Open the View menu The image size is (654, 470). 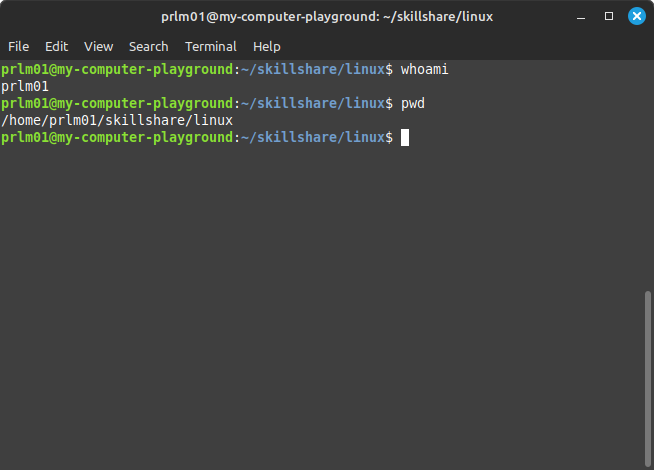[x=98, y=46]
